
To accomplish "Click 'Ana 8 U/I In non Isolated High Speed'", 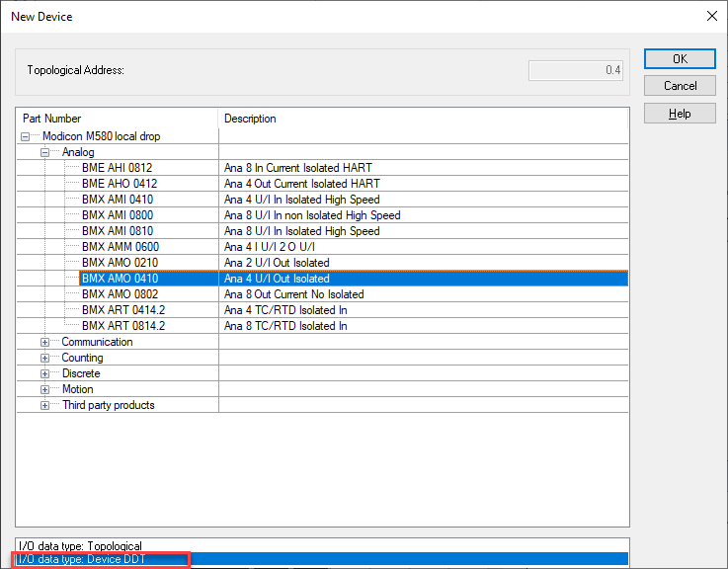I will pyautogui.click(x=312, y=215).
